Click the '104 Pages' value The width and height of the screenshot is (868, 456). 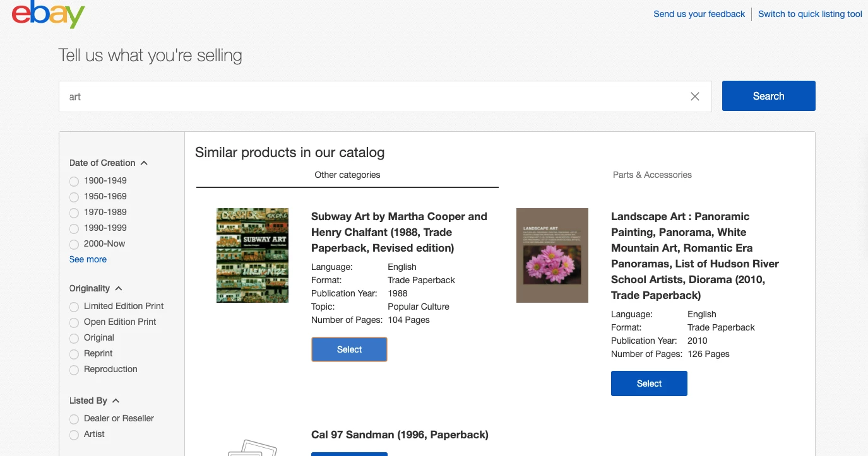408,320
